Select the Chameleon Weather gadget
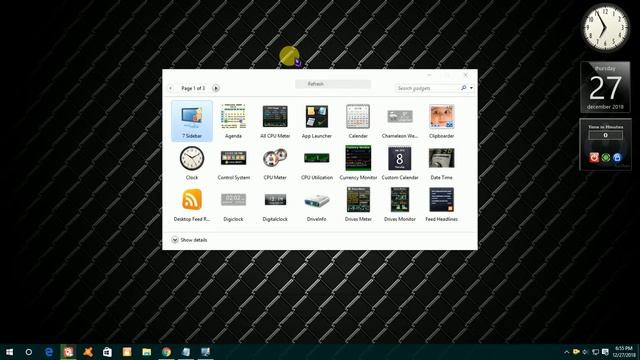Viewport: 640px width, 360px height. pyautogui.click(x=400, y=121)
